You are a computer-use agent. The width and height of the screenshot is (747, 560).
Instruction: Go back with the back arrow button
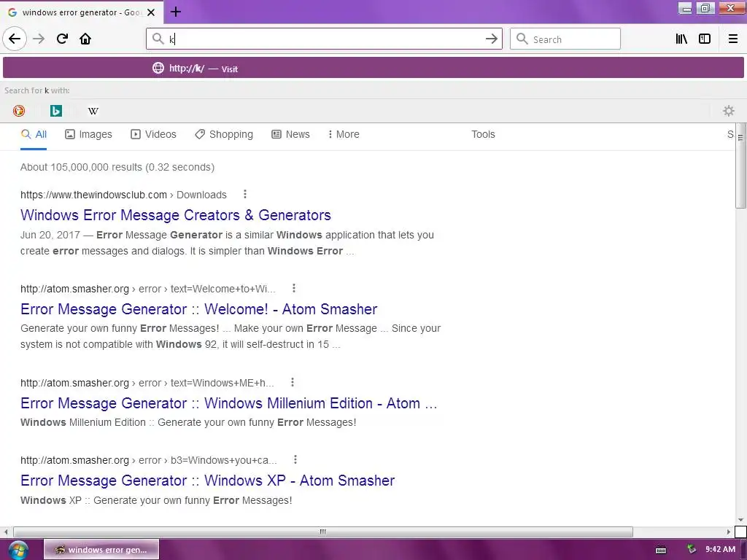pyautogui.click(x=15, y=39)
